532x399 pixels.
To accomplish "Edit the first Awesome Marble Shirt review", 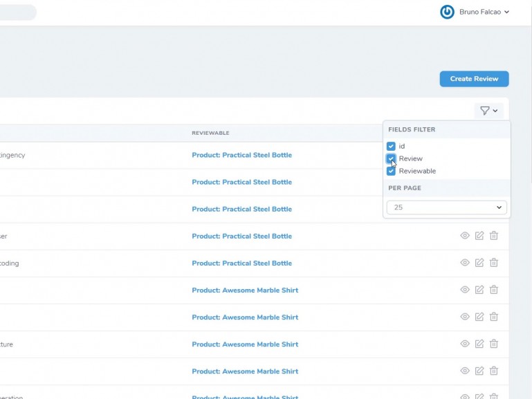I will [479, 290].
